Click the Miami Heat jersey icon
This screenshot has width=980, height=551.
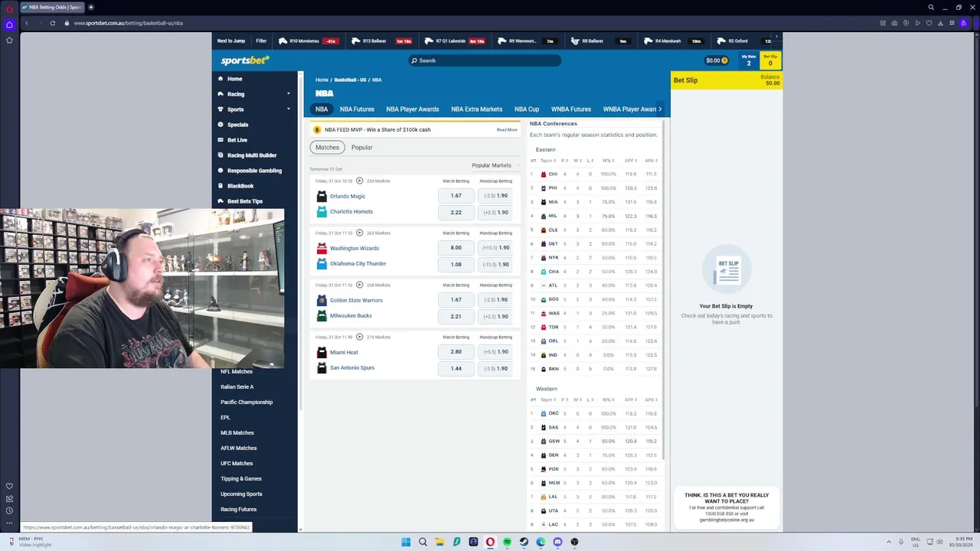[x=322, y=352]
